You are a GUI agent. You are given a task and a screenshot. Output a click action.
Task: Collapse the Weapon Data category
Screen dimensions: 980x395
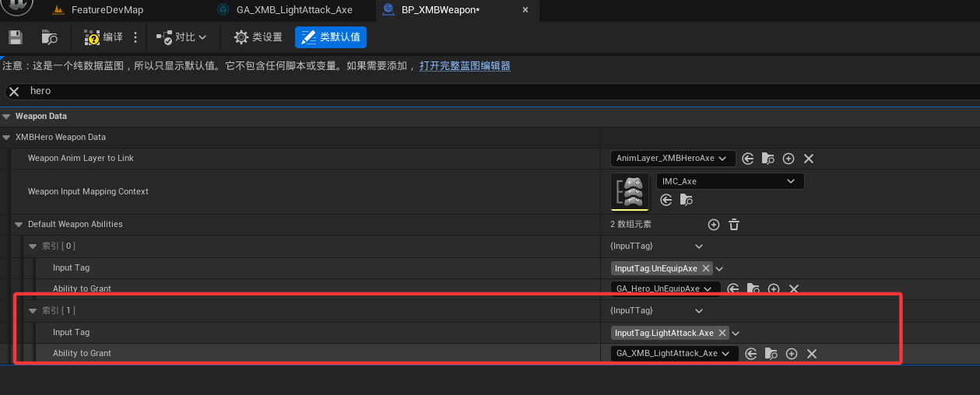[7, 116]
